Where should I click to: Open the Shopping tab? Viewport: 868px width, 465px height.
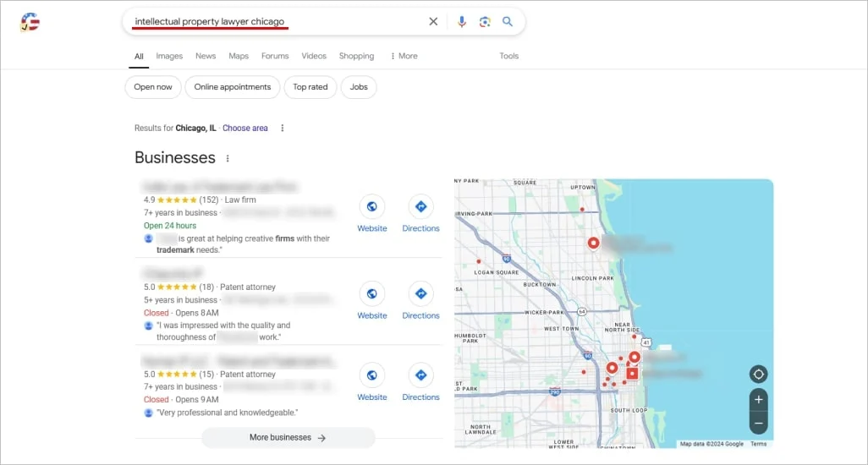[x=356, y=56]
